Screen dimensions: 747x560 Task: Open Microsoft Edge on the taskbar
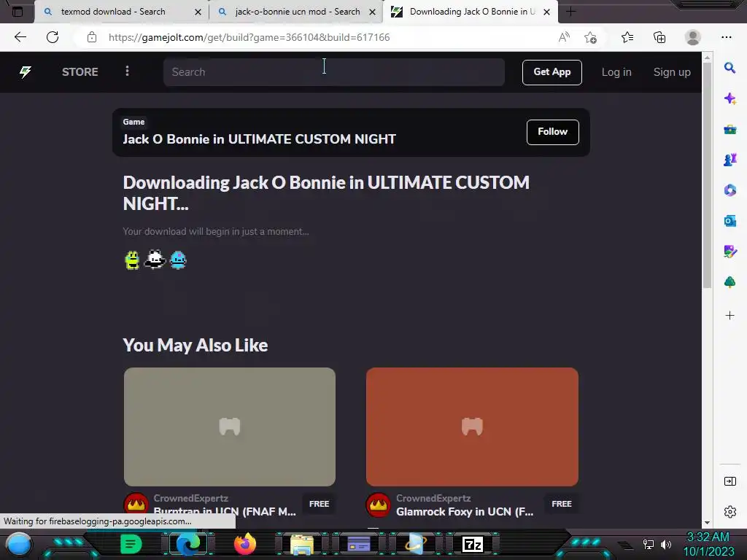click(x=188, y=544)
